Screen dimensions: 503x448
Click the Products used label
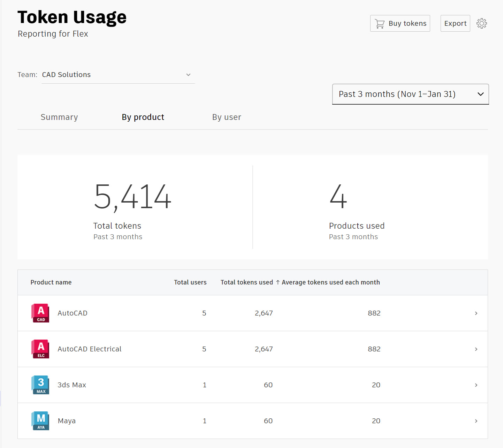pos(357,226)
